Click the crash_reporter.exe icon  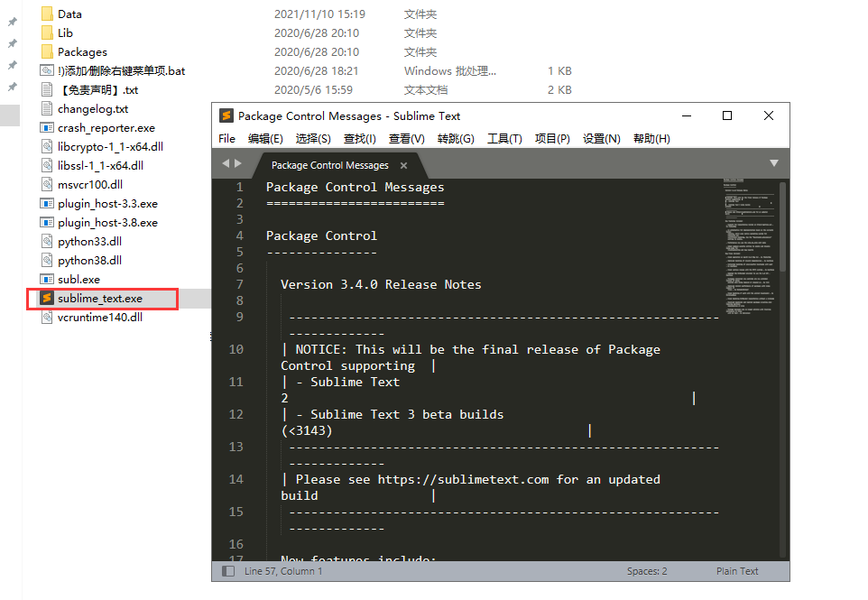pos(47,127)
